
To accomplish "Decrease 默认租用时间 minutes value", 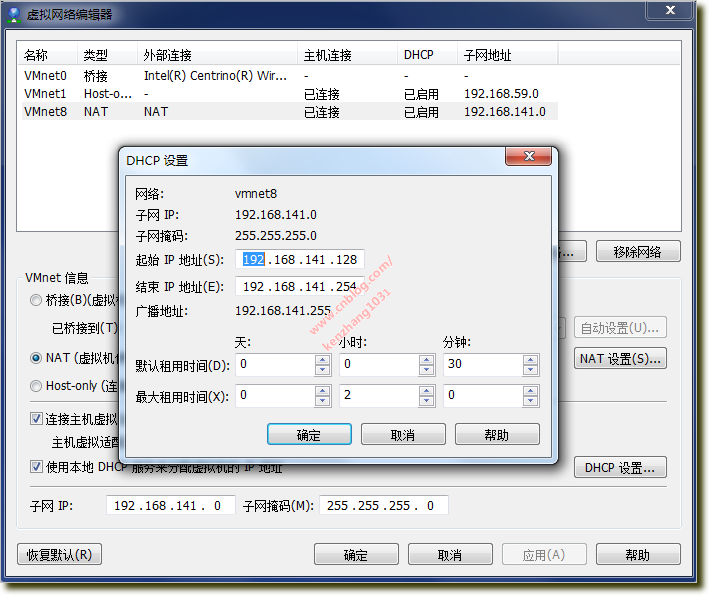I will tap(530, 370).
